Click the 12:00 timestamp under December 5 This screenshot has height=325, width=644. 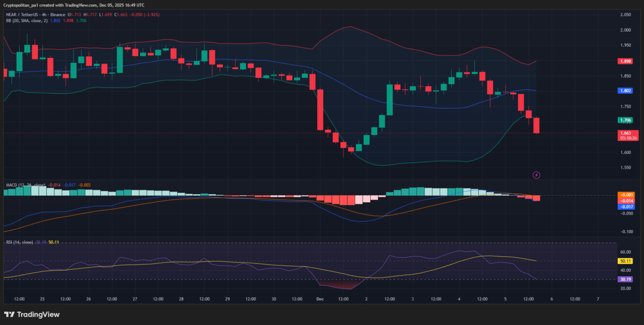click(x=529, y=300)
